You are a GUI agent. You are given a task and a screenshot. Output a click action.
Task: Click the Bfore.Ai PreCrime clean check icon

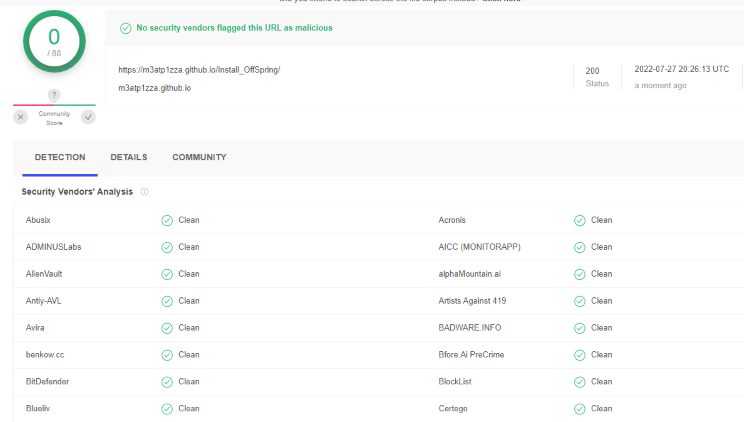[580, 355]
